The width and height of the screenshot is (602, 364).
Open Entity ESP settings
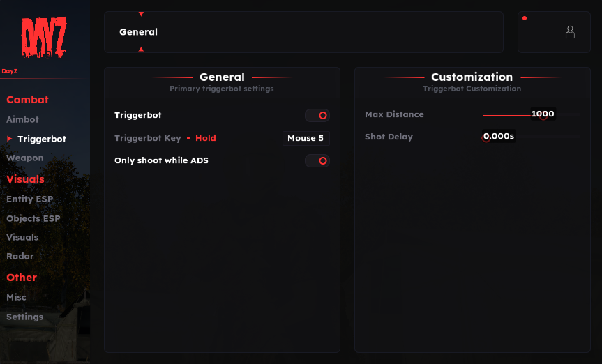(x=29, y=199)
